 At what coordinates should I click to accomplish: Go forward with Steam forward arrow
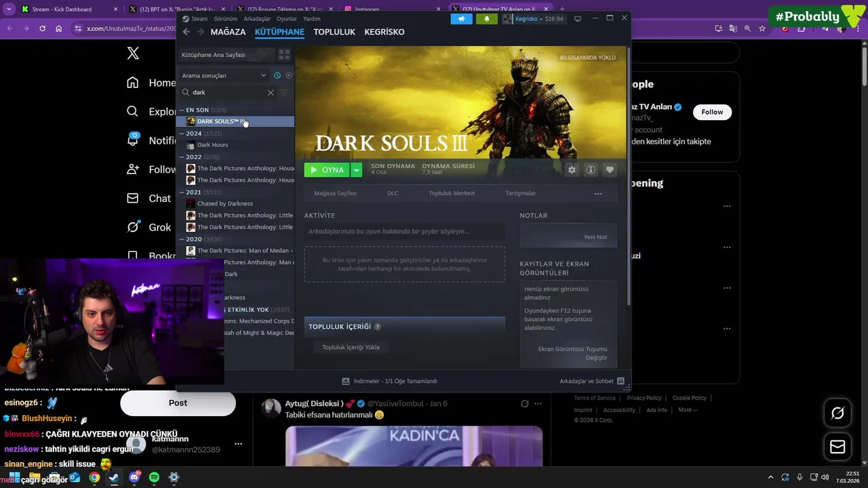click(200, 32)
